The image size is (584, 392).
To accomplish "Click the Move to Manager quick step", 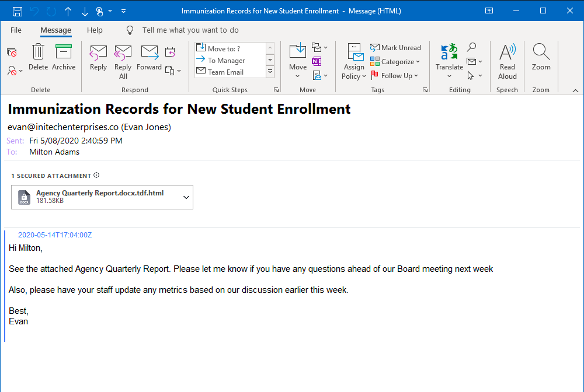I will 228,60.
